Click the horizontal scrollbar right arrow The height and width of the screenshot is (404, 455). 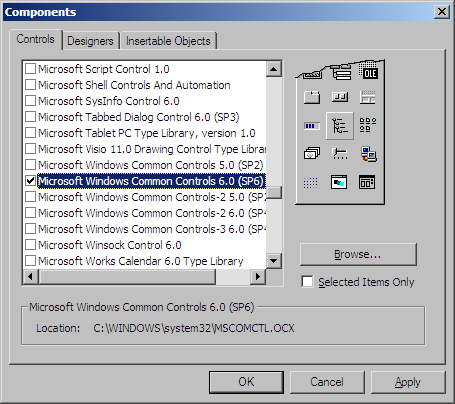pyautogui.click(x=258, y=276)
